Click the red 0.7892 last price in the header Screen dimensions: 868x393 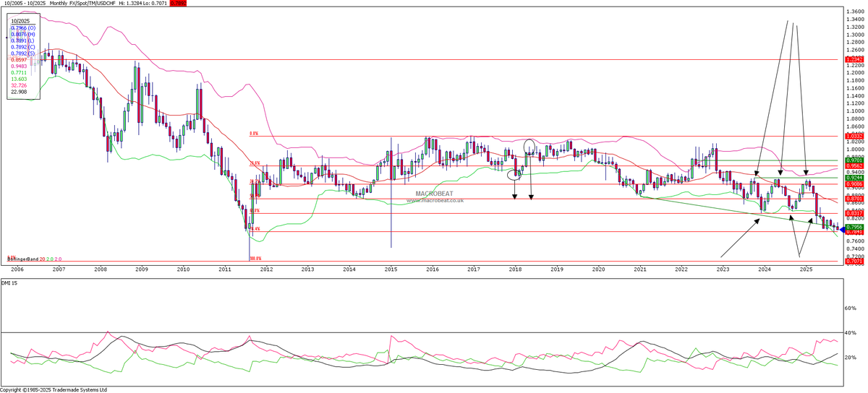click(x=178, y=4)
